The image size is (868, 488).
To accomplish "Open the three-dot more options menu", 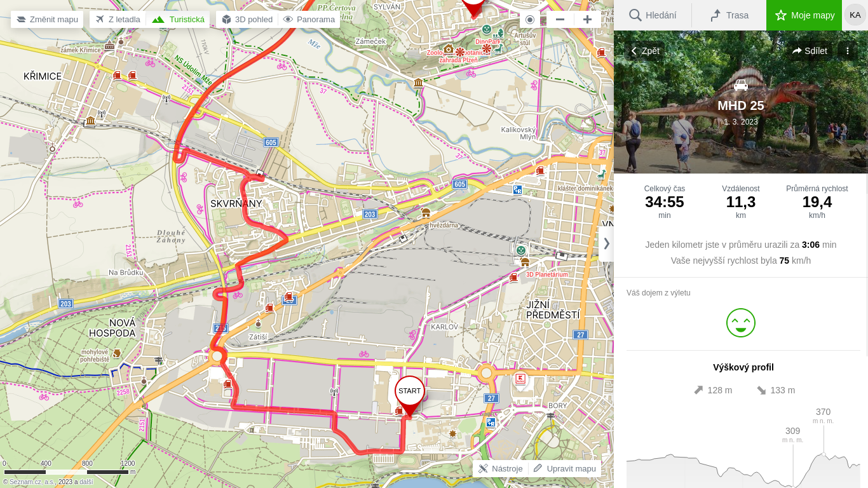I will (848, 51).
